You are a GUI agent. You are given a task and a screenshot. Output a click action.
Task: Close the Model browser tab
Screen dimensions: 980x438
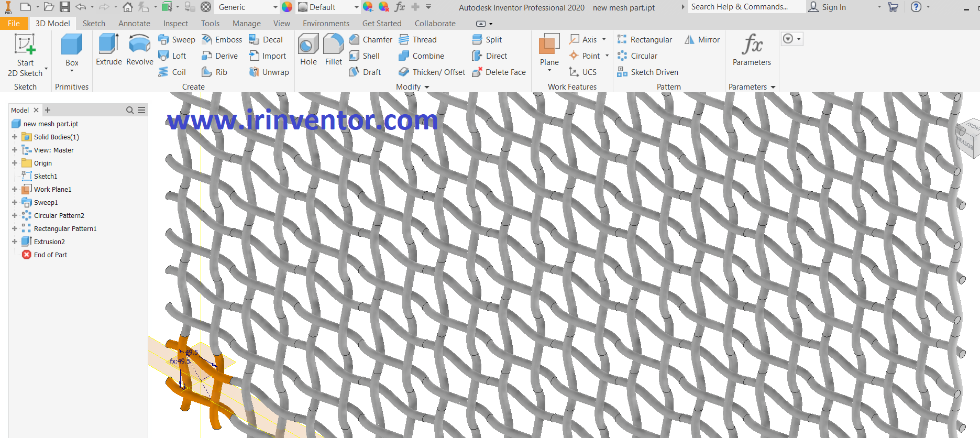tap(36, 110)
